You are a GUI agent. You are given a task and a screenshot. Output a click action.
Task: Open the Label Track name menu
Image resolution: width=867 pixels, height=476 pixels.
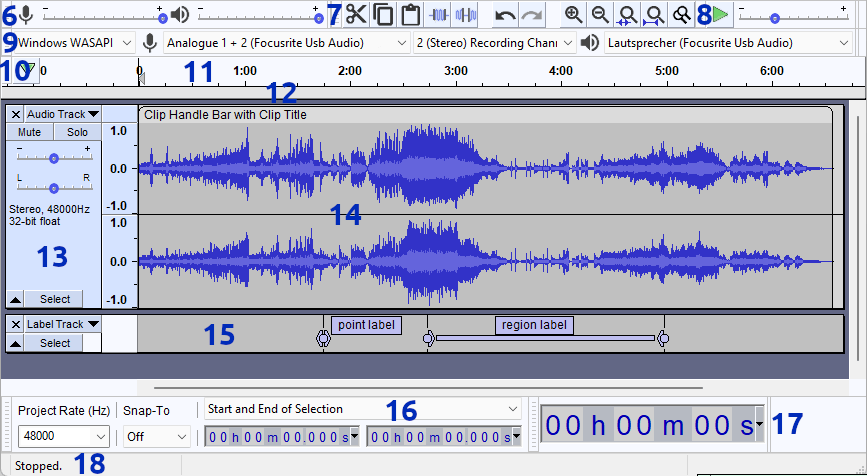[62, 324]
